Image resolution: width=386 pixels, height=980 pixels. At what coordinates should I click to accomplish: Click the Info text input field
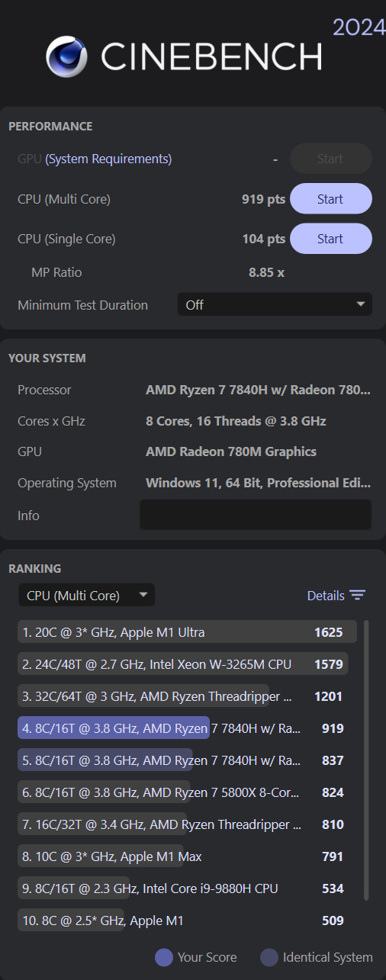pos(256,515)
